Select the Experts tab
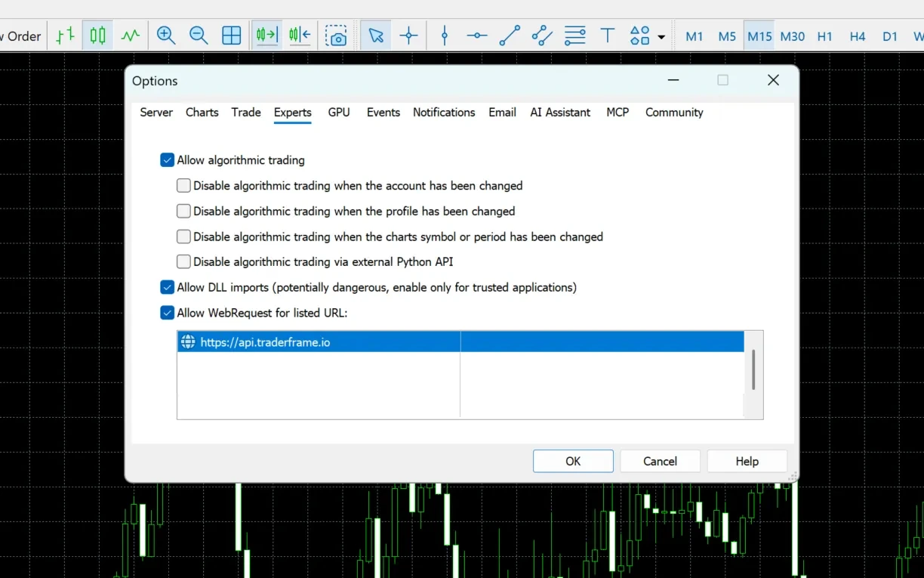This screenshot has width=924, height=578. (x=293, y=112)
